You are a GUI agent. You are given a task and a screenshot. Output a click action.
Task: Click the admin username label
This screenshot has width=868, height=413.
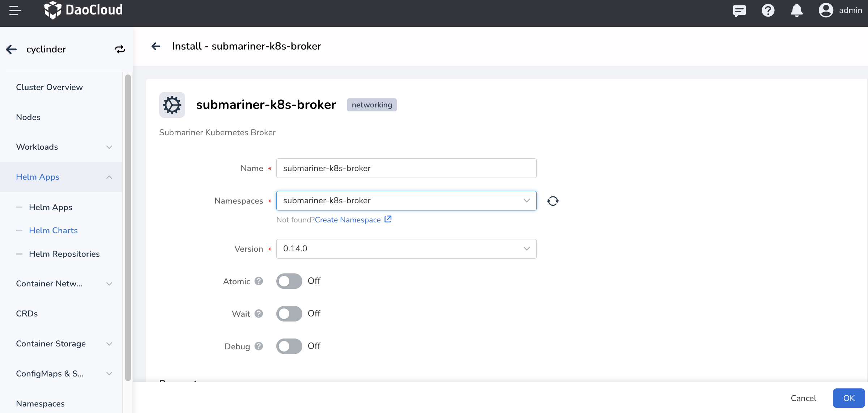click(x=851, y=10)
